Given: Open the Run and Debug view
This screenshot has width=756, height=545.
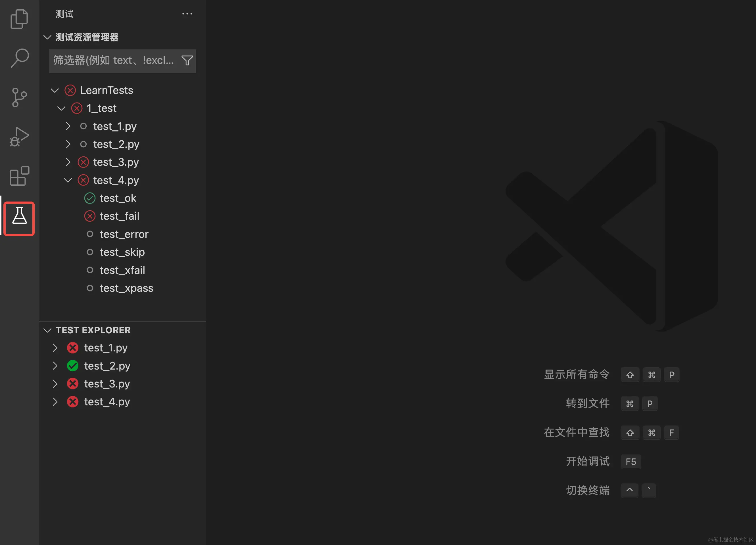Looking at the screenshot, I should 19,137.
